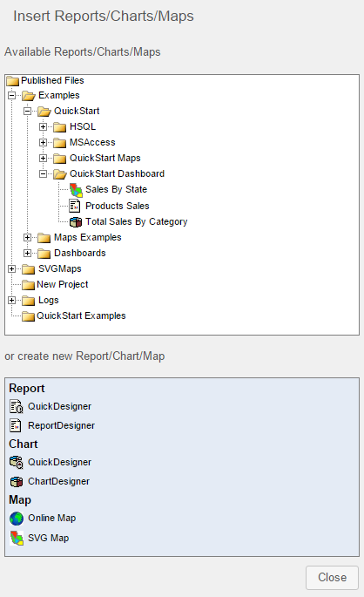Screen dimensions: 364x597
Task: Click the Report QuickDesigner icon
Action: (x=17, y=407)
